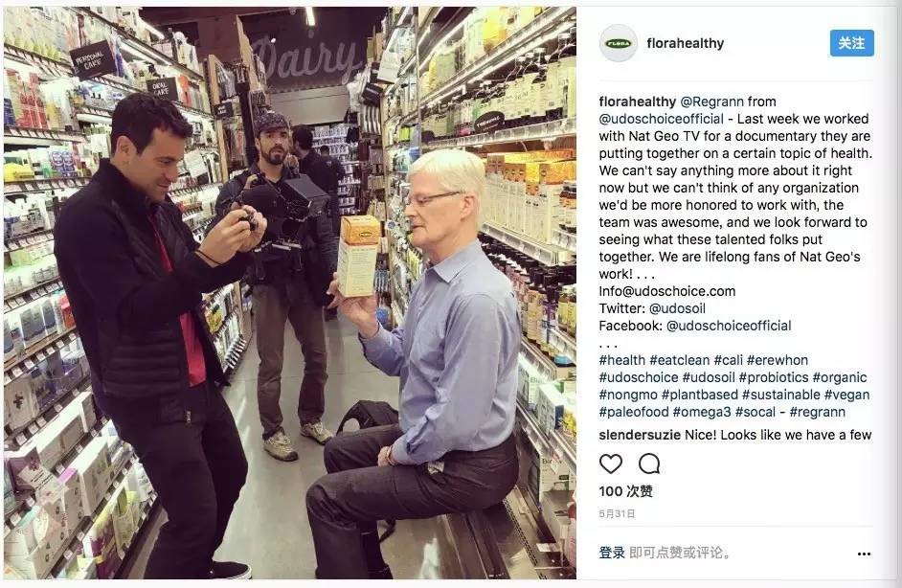This screenshot has height=588, width=902.
Task: View the 100 次赞 likes count
Action: pos(625,491)
